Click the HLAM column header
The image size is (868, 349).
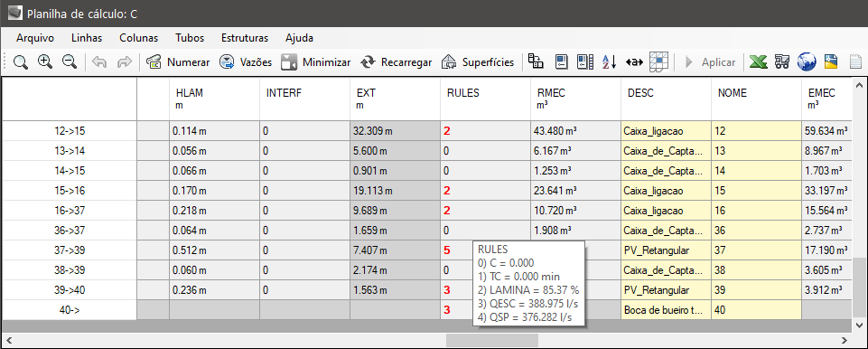[214, 99]
